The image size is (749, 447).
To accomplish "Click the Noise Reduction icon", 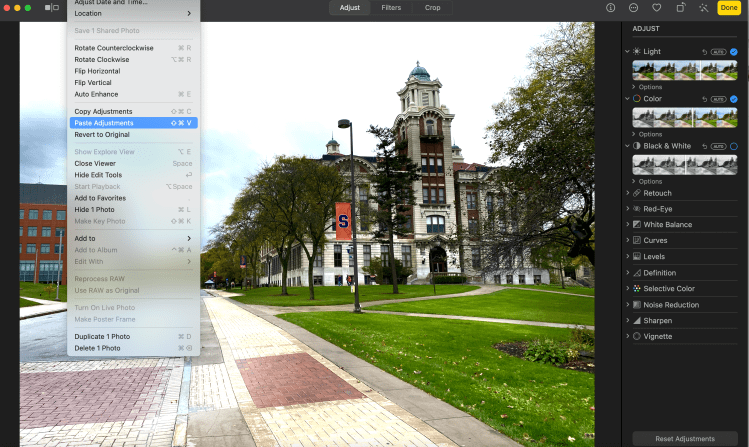I will [x=637, y=305].
